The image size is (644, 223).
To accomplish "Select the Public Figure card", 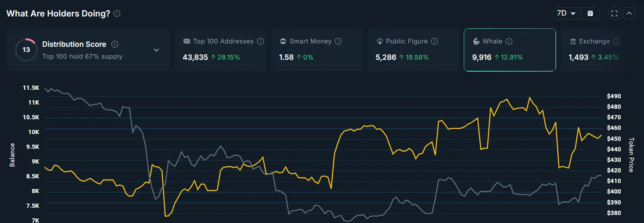I will click(x=413, y=50).
